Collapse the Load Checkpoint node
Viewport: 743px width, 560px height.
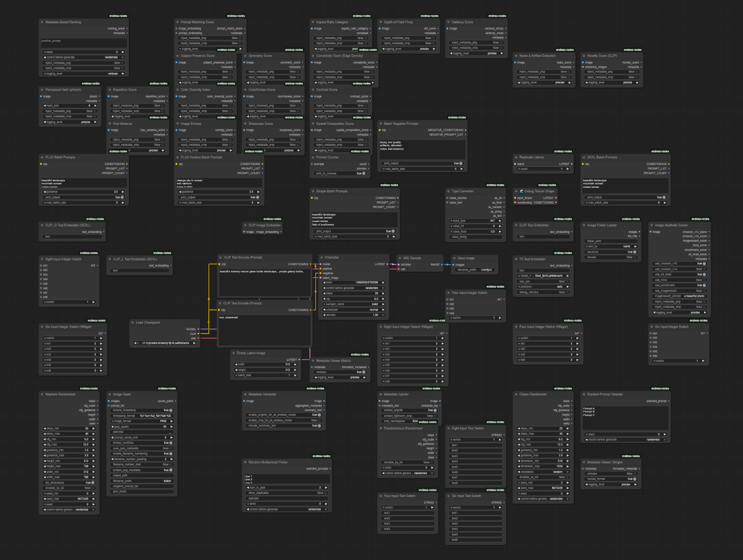click(x=132, y=323)
